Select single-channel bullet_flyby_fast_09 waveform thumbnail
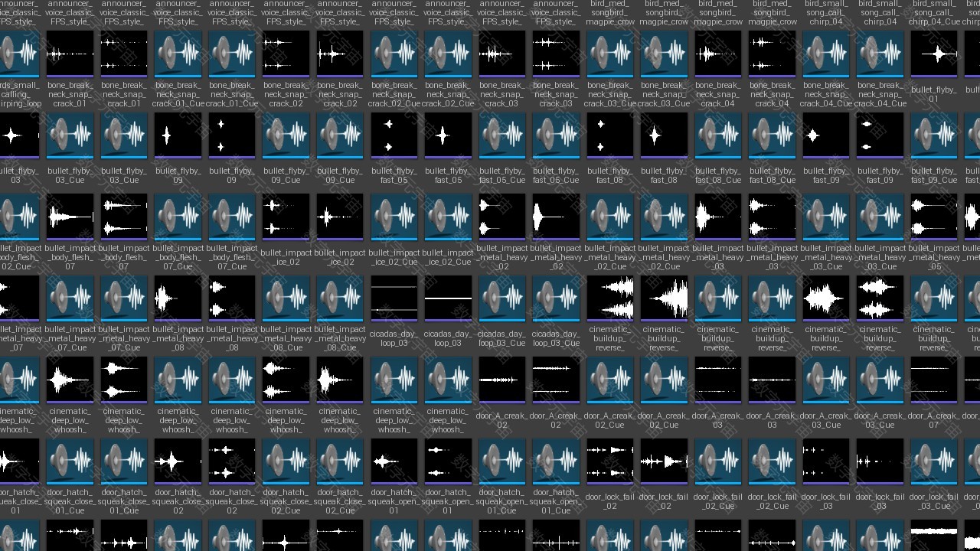 825,135
